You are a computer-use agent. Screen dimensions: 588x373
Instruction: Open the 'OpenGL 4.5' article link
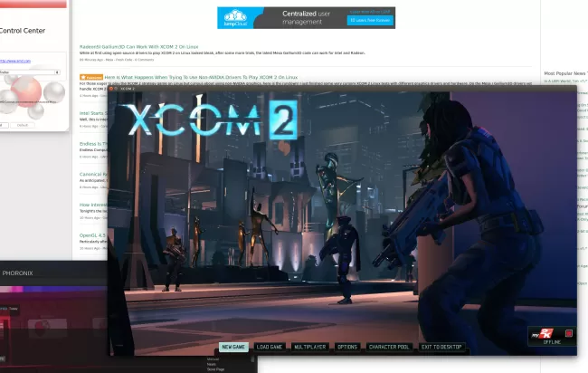click(x=92, y=235)
